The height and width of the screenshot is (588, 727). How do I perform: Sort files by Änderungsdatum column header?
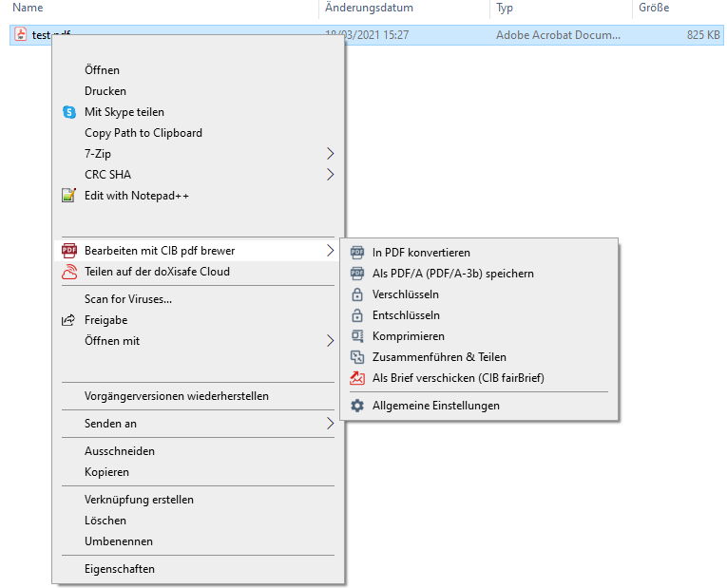click(x=369, y=8)
